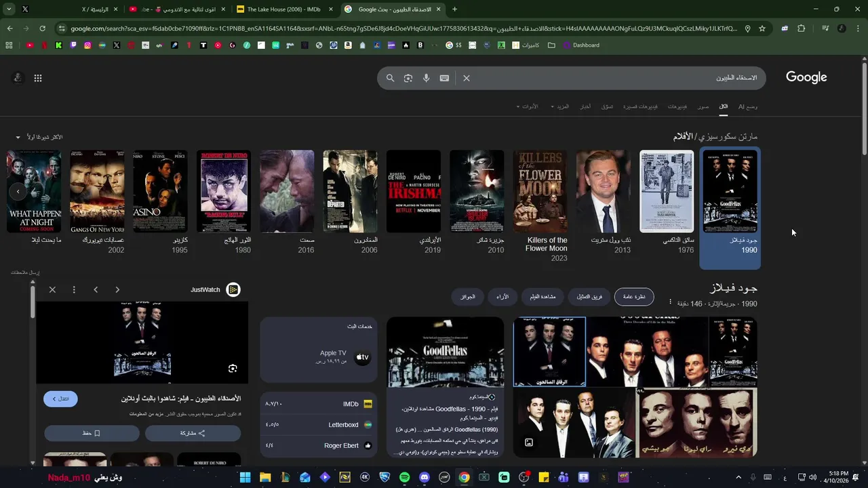Open the JustWatch source logo
868x488 pixels.
pos(233,289)
